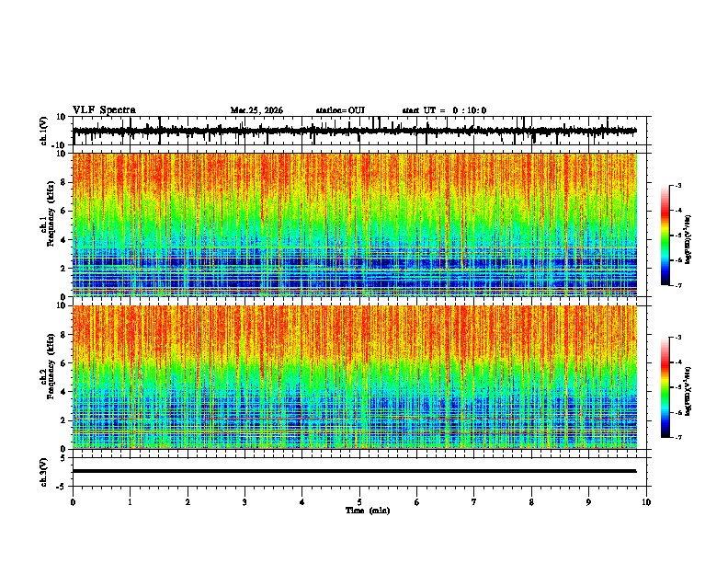
Task: Click the ch.1 PSD color scale bar
Action: pyautogui.click(x=665, y=236)
